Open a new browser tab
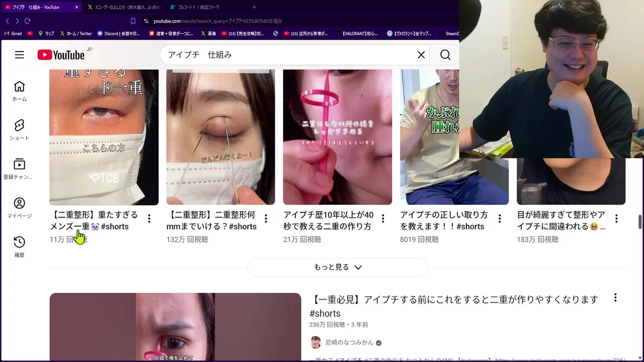The width and height of the screenshot is (644, 362). [x=254, y=7]
